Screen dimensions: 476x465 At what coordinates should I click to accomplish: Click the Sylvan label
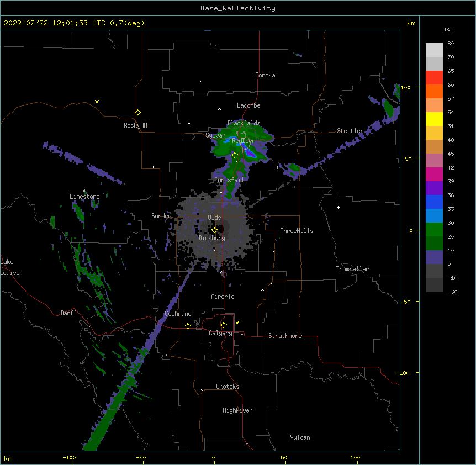point(215,135)
